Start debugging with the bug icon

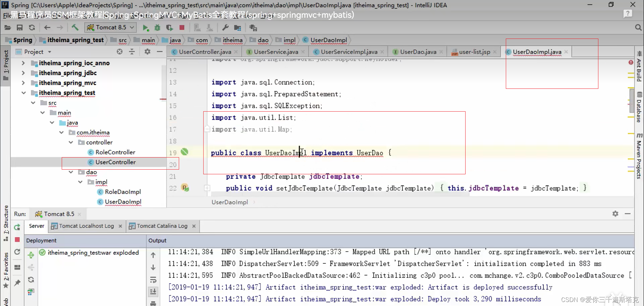tap(157, 27)
